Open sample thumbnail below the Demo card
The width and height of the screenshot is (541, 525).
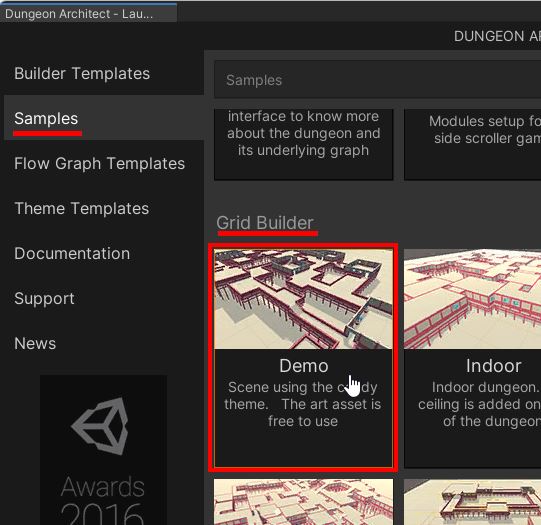(x=303, y=502)
